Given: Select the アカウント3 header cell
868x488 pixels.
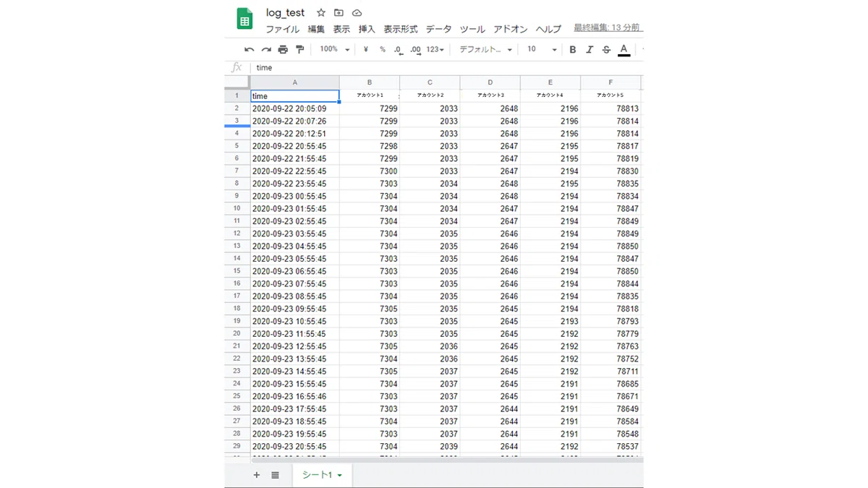Looking at the screenshot, I should 490,95.
